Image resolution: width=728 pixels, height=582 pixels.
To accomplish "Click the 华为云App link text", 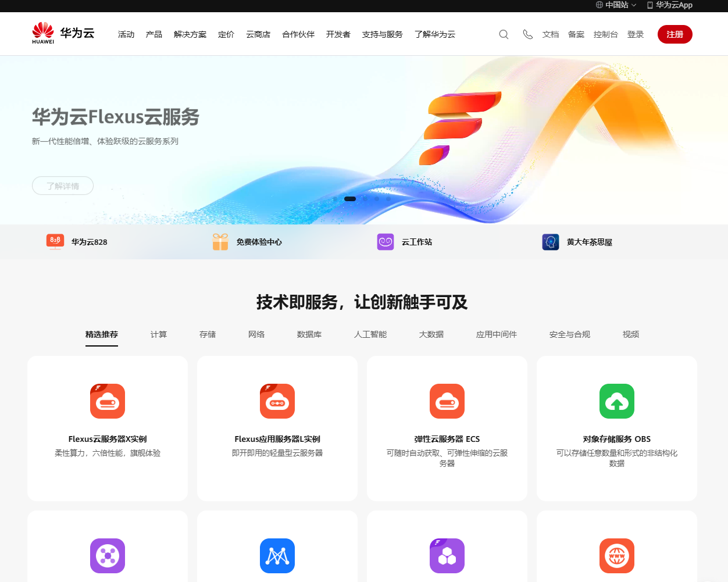I will tap(674, 5).
